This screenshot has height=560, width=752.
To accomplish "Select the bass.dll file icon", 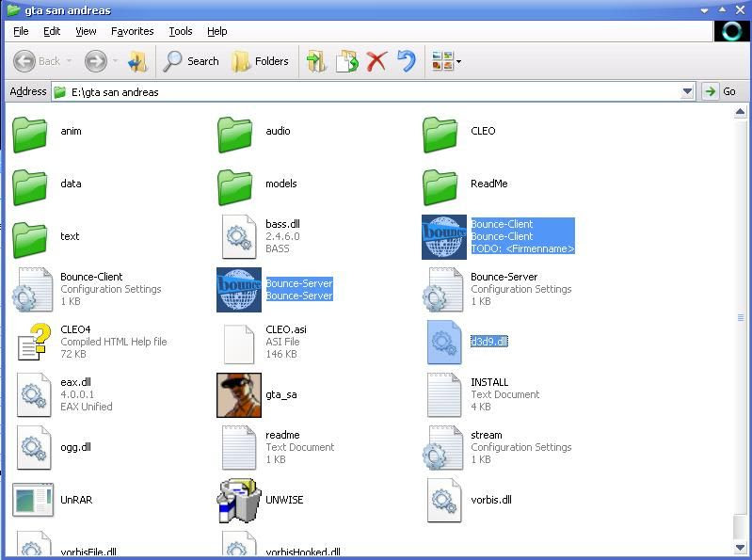I will click(239, 236).
